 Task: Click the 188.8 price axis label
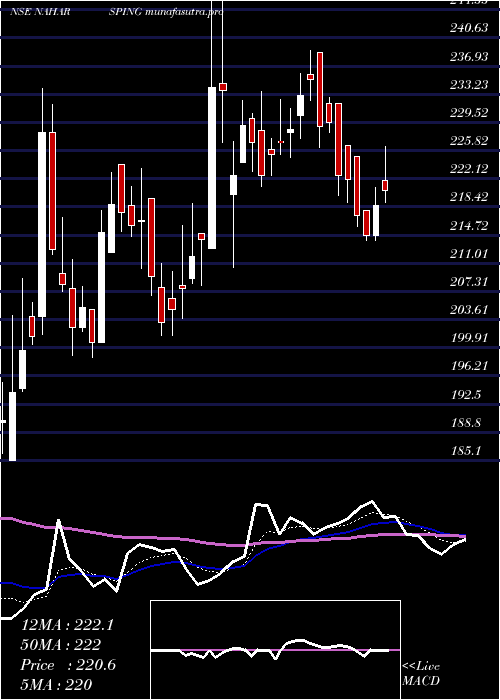coord(466,423)
